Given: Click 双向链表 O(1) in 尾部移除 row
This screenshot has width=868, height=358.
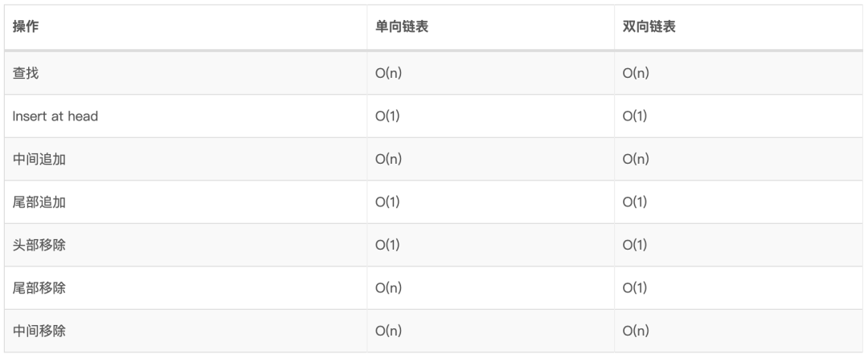Looking at the screenshot, I should tap(634, 288).
